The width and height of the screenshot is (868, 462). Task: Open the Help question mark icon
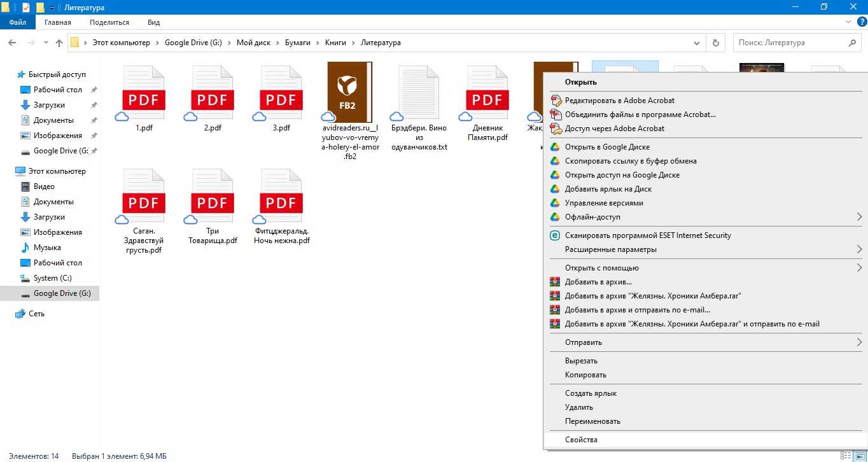[x=862, y=22]
